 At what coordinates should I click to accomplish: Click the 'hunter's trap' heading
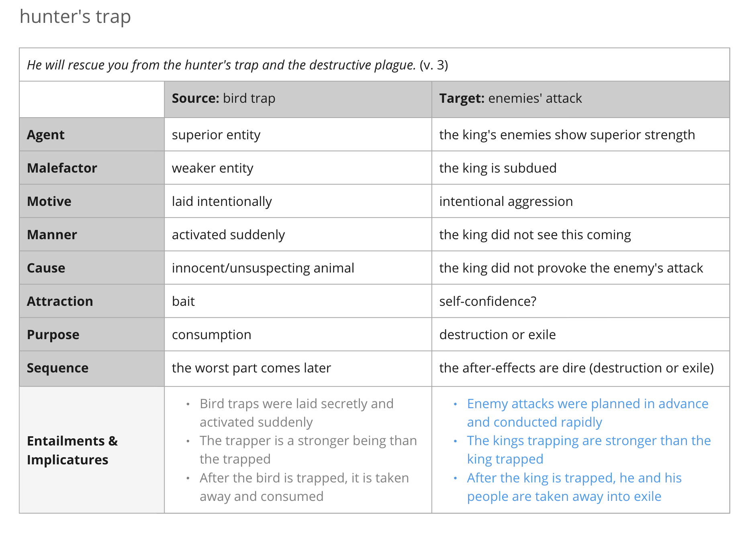(75, 17)
